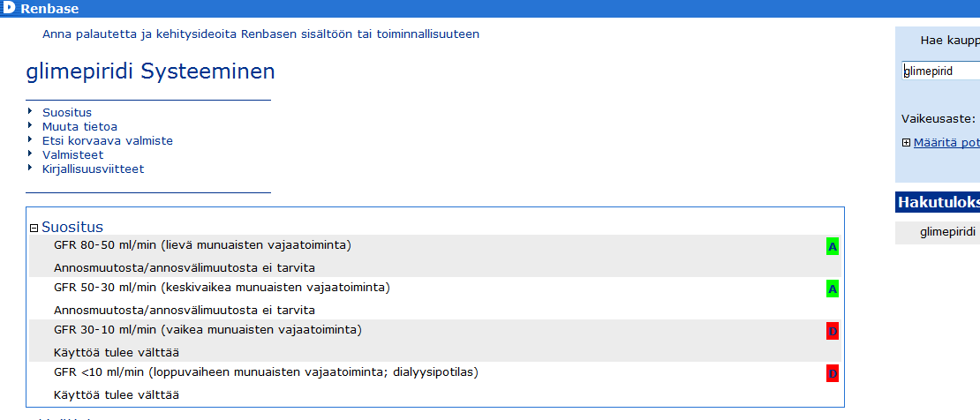Click green A badge for GFR 80-50

pos(832,247)
